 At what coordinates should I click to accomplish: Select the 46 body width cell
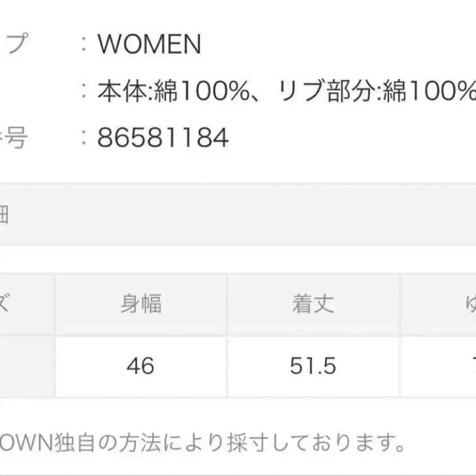(x=141, y=366)
